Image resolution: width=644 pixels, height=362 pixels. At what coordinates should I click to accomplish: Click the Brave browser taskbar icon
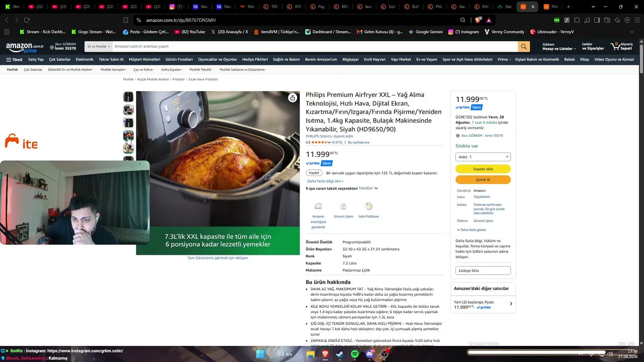point(325,354)
